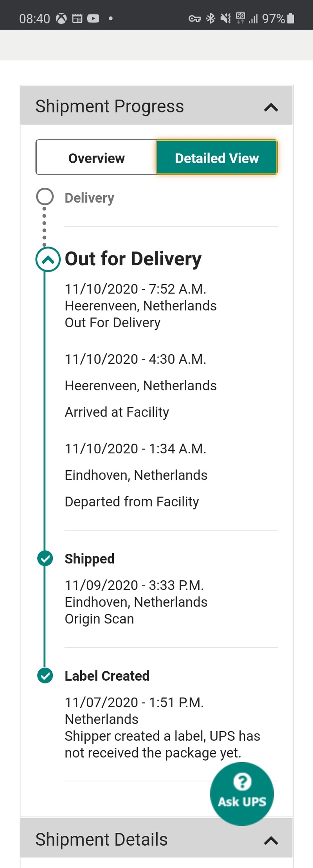Viewport: 313px width, 868px height.
Task: Tap the battery icon in status bar
Action: click(x=290, y=18)
